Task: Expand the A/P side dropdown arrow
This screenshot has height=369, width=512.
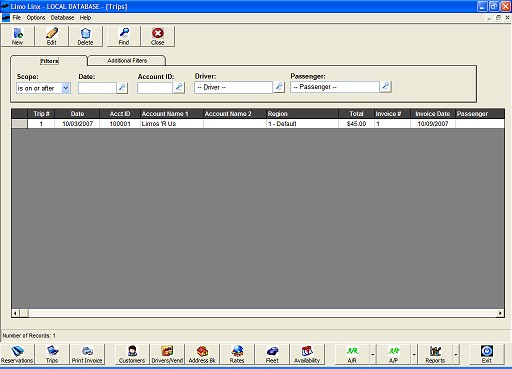Action: point(414,354)
